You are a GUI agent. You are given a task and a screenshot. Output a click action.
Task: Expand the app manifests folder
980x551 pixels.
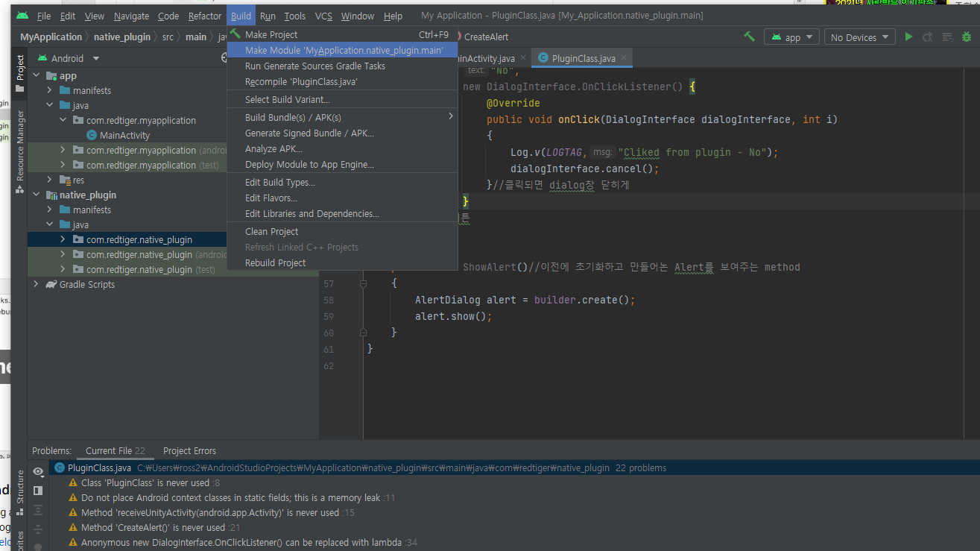point(50,90)
